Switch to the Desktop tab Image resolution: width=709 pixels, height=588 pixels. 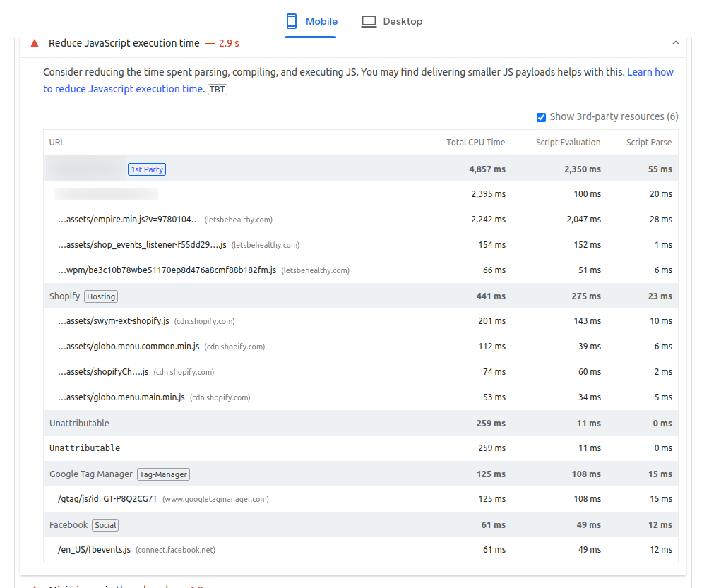pos(392,21)
